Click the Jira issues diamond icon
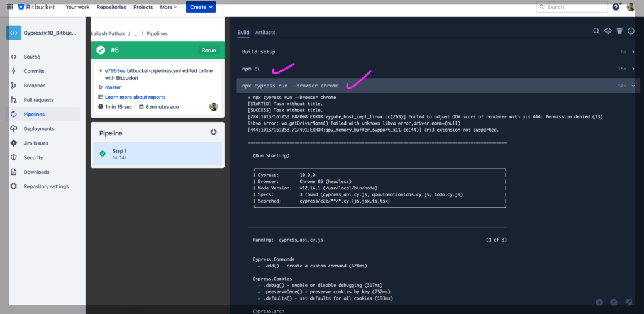The image size is (644, 314). tap(14, 143)
